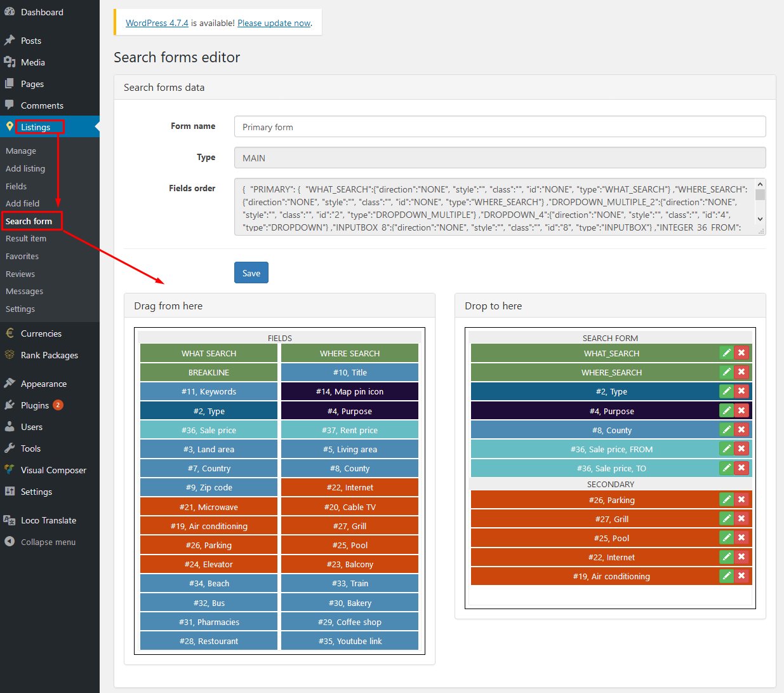Screen dimensions: 784x693
Task: Open Result item submenu entry
Action: (x=26, y=239)
